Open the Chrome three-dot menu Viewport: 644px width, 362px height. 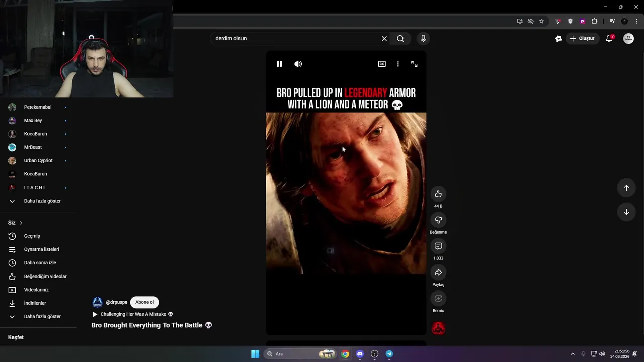click(x=636, y=21)
